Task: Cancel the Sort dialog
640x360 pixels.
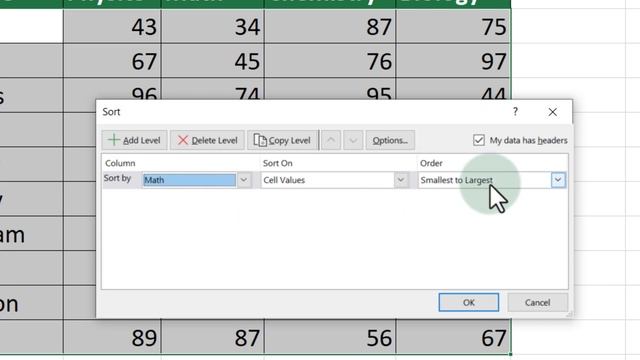Action: point(538,302)
